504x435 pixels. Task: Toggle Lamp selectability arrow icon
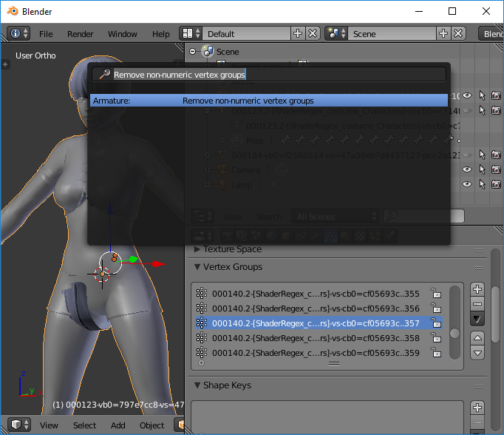[x=482, y=184]
